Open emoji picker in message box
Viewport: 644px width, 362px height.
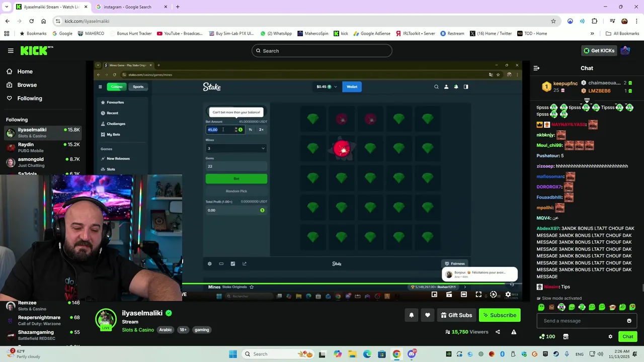[629, 321]
